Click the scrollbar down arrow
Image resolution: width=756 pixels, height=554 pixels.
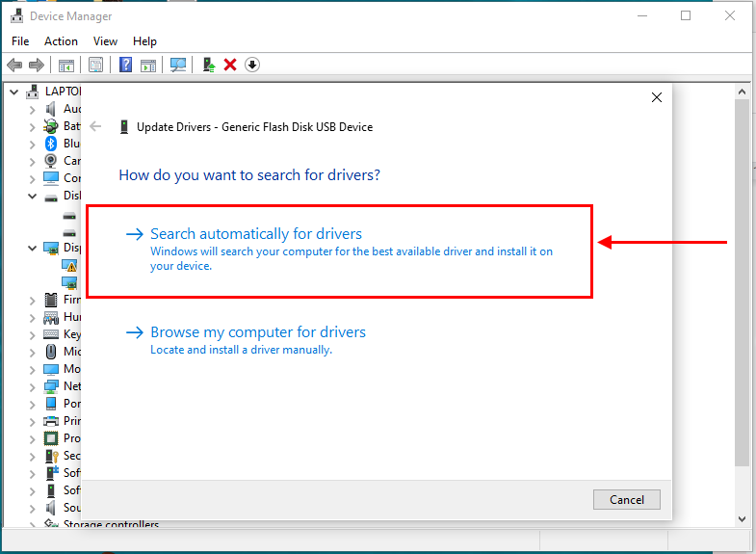tap(742, 518)
